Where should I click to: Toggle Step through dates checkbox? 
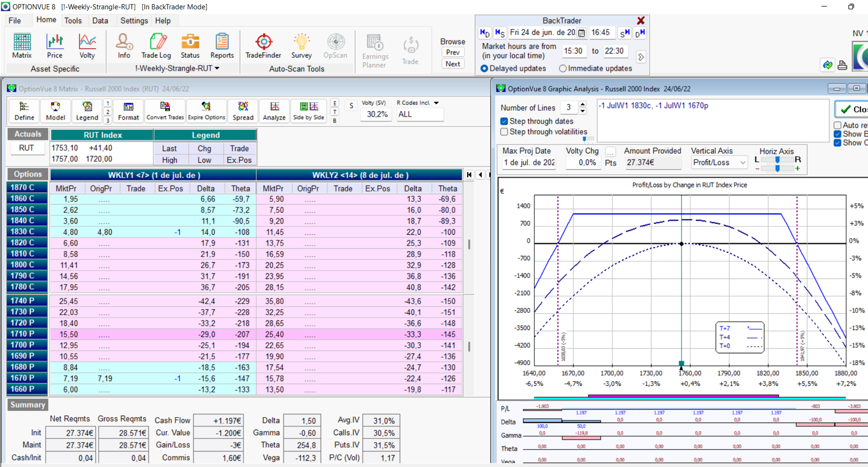click(x=504, y=121)
